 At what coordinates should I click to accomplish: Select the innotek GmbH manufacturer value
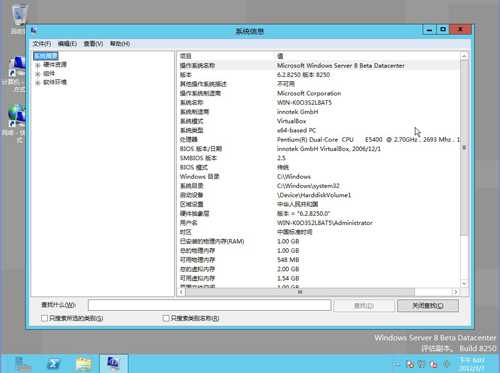coord(297,112)
